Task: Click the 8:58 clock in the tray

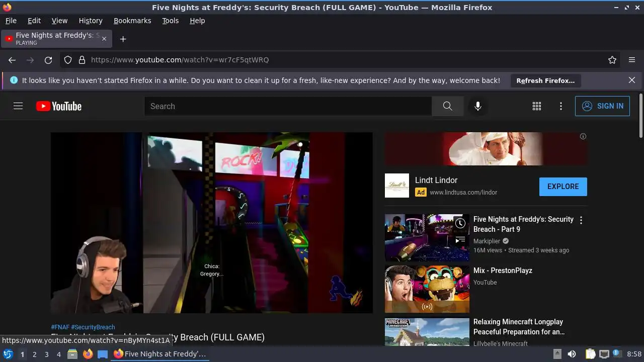Action: click(x=634, y=354)
